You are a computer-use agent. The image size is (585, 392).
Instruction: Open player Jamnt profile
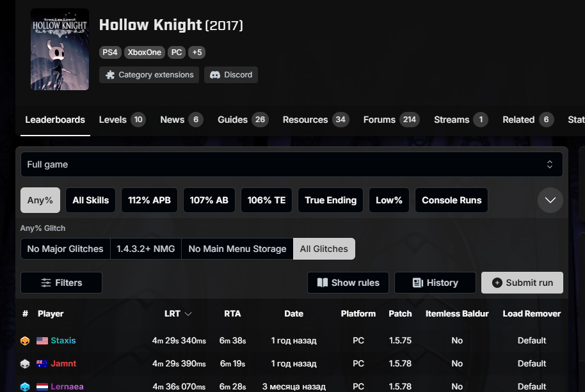(x=63, y=364)
